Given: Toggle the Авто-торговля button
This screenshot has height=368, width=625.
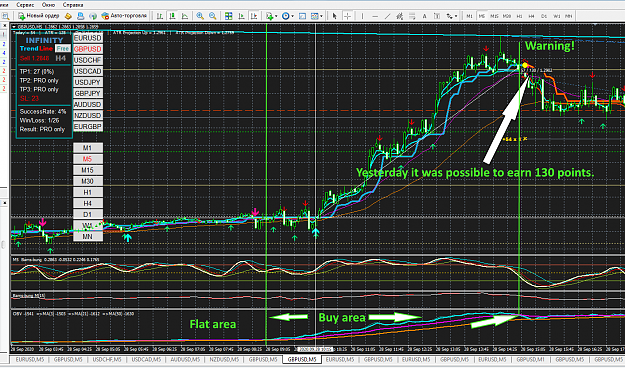Looking at the screenshot, I should coord(124,16).
